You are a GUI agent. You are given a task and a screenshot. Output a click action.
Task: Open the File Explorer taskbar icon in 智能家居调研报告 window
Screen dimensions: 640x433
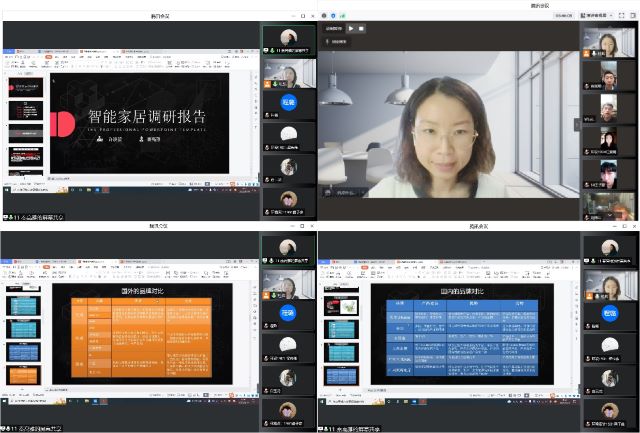point(89,190)
